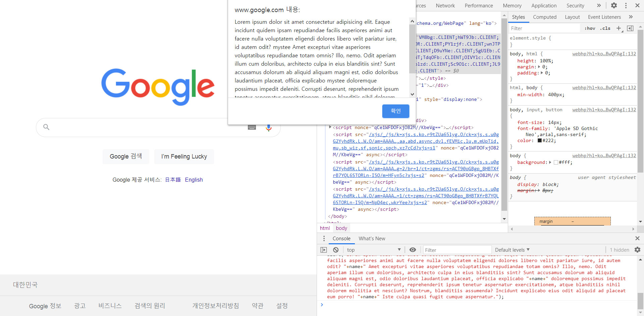
Task: Open DevTools settings gear icon
Action: coord(614,5)
